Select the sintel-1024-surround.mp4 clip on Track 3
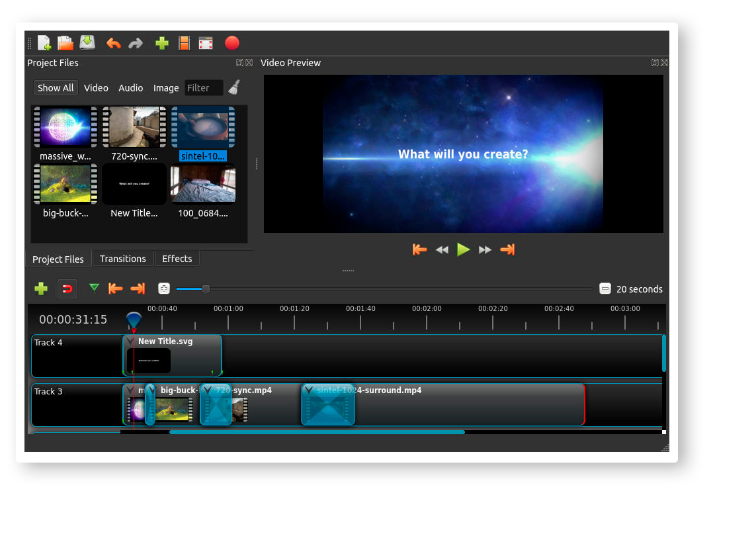 click(x=442, y=404)
